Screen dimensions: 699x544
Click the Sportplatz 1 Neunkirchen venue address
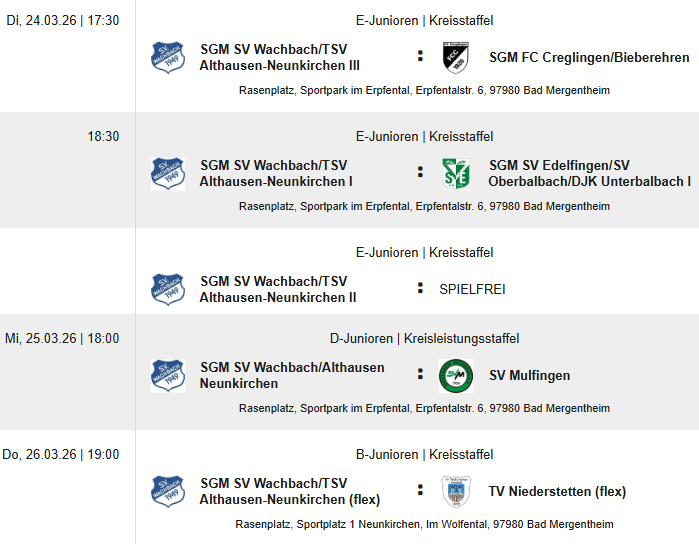(424, 524)
